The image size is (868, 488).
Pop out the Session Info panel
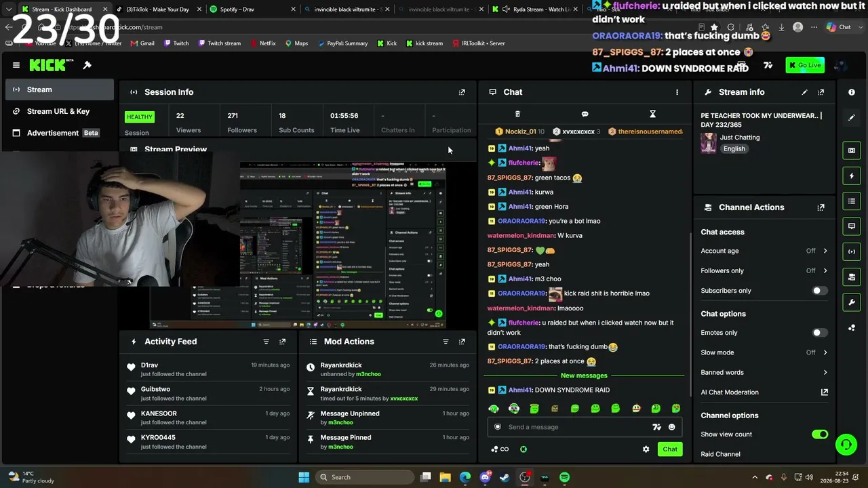coord(462,92)
